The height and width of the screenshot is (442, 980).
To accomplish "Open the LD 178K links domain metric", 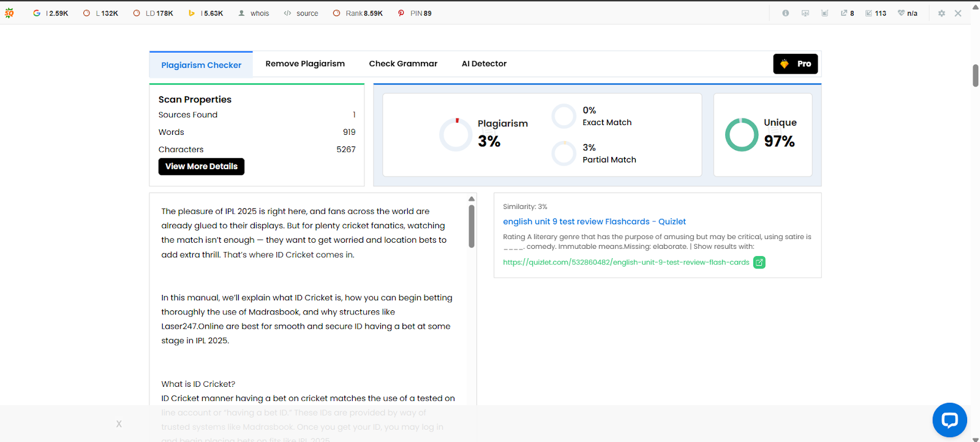I will [153, 13].
